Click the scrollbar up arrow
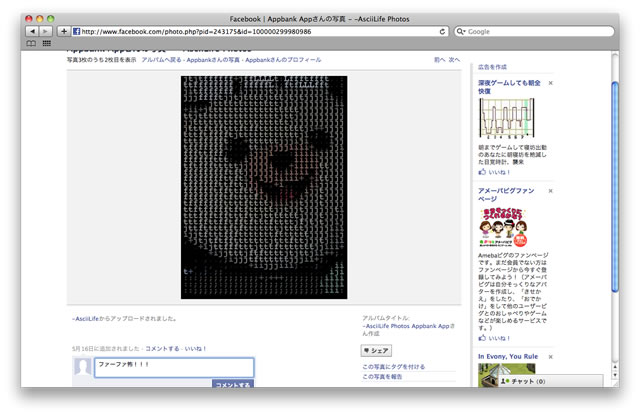 (615, 367)
